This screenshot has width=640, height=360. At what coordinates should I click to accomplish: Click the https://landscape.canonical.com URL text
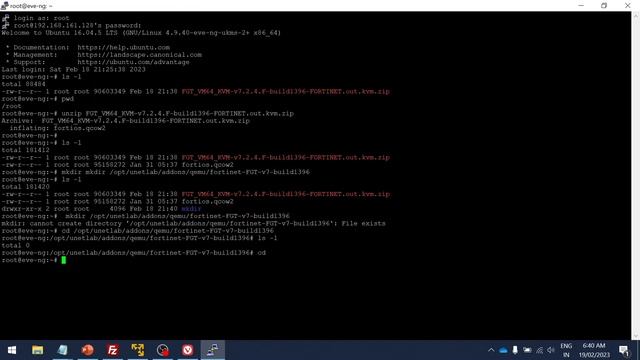tap(140, 55)
